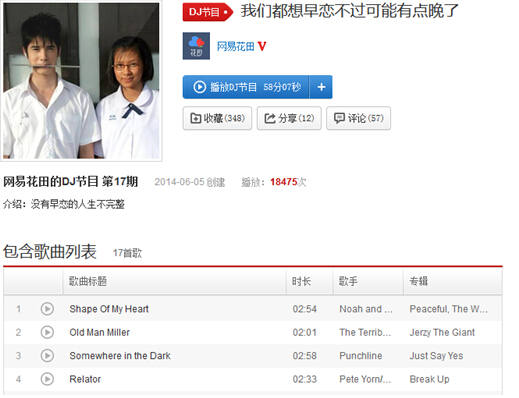Open comments with the 评论 (57) button
This screenshot has height=398, width=519.
pos(358,118)
